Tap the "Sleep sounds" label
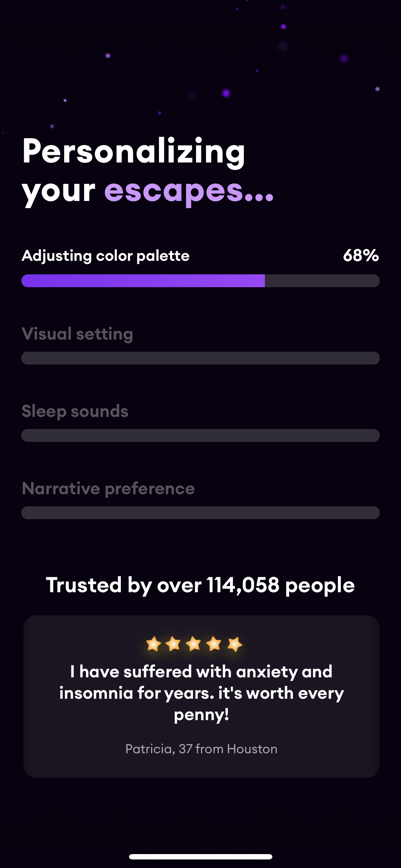 coord(75,411)
